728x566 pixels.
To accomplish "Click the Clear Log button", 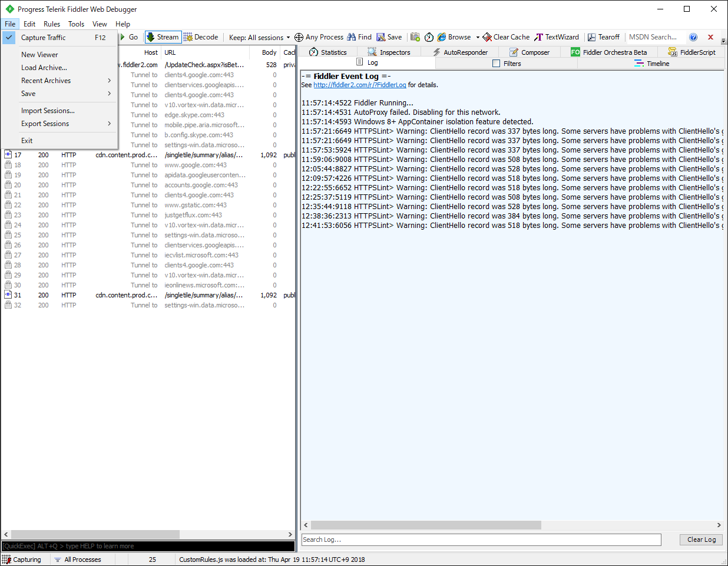I will (x=700, y=539).
